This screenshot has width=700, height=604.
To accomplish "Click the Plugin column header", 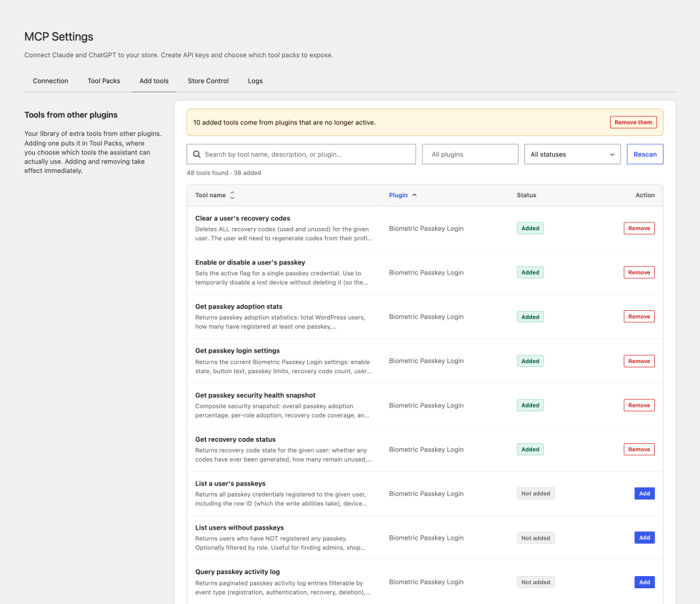I will point(399,195).
